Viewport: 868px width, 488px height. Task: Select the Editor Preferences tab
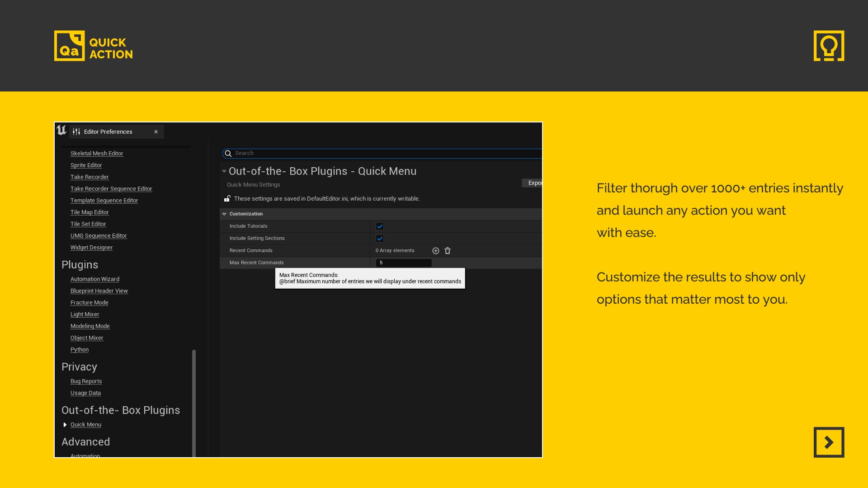click(x=107, y=131)
